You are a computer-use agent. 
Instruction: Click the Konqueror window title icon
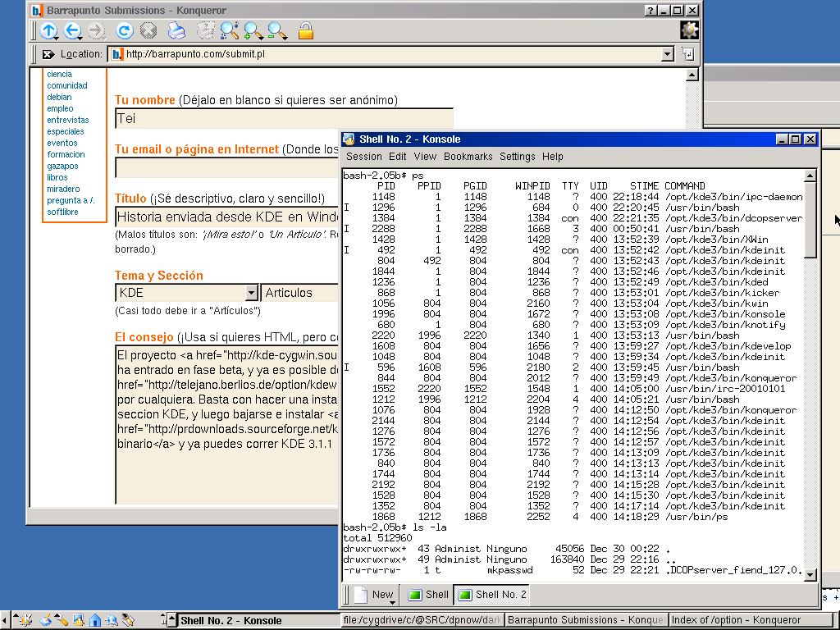(37, 10)
